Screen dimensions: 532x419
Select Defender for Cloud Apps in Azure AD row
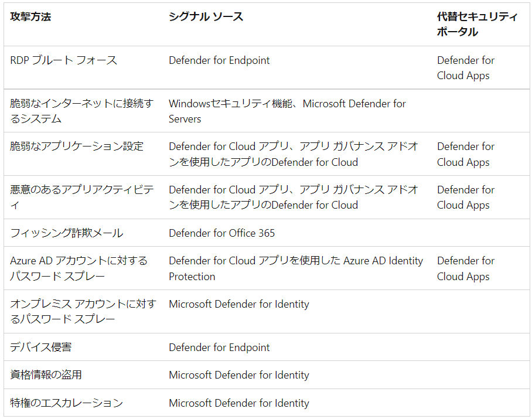(465, 268)
